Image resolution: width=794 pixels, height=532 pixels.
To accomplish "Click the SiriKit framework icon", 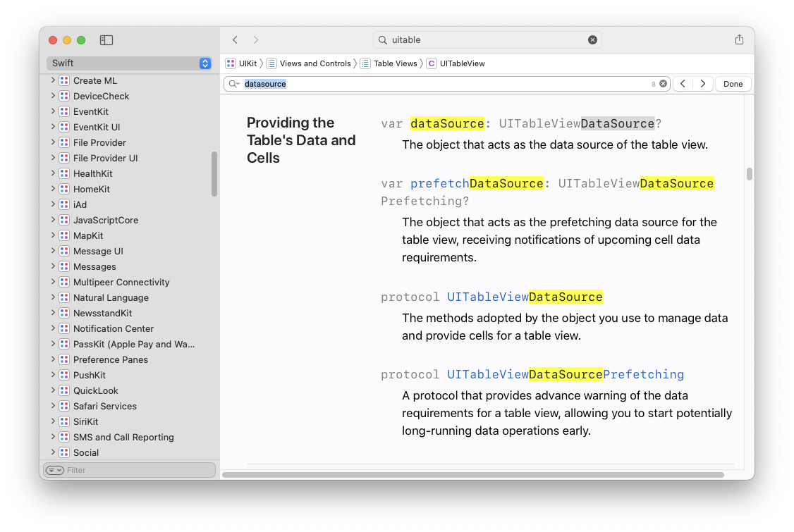I will (64, 421).
